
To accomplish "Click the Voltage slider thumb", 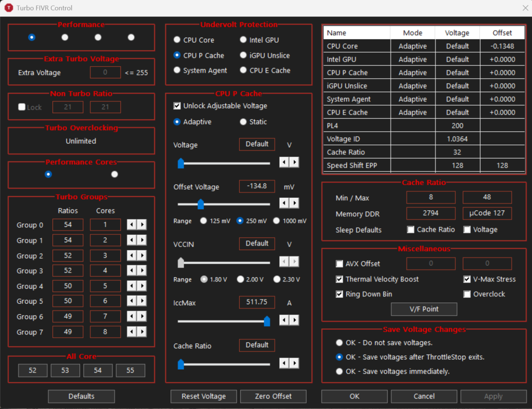I will coord(181,163).
